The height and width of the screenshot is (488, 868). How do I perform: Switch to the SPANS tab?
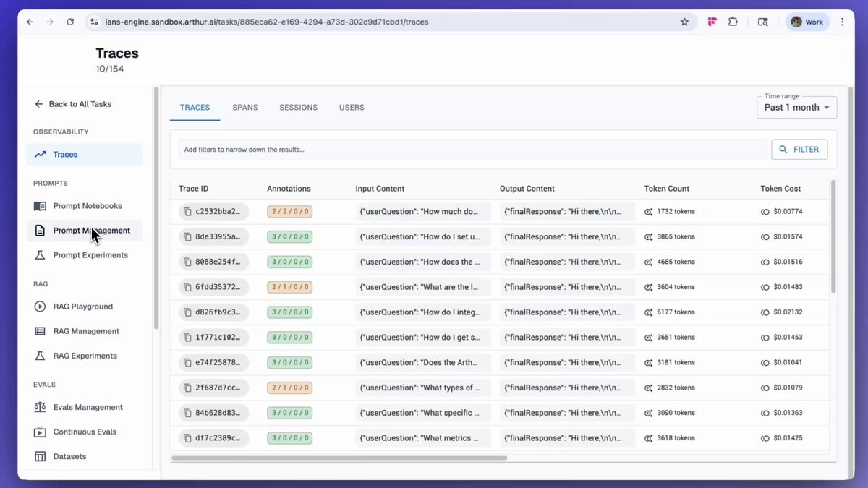245,107
